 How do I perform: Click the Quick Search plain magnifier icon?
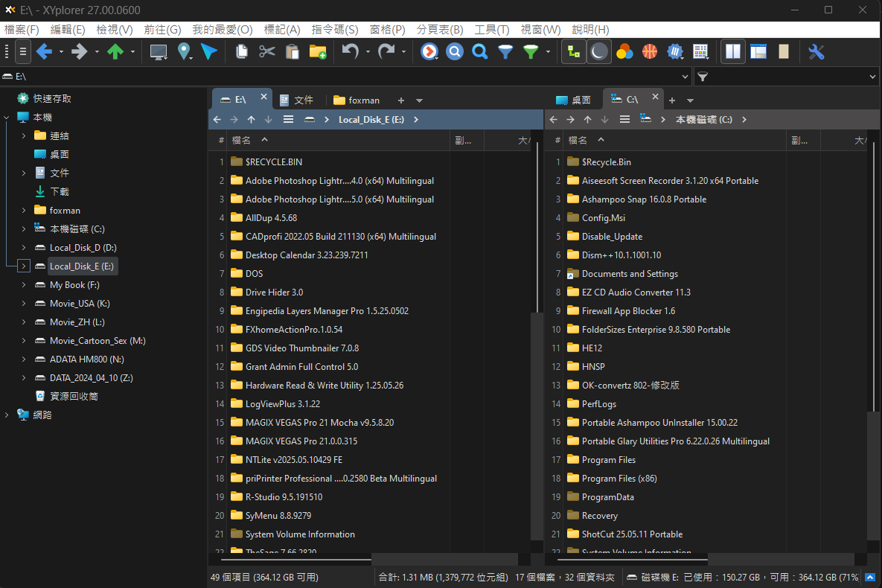[480, 52]
